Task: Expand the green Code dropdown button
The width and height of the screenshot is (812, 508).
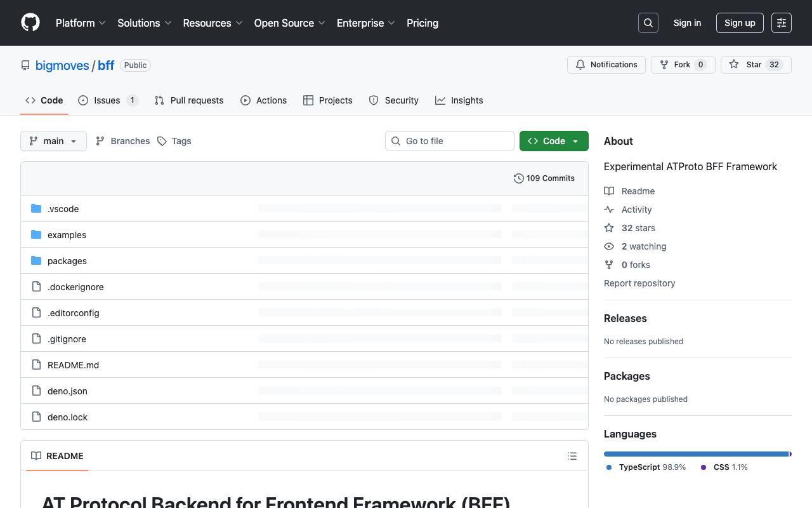Action: (x=554, y=141)
